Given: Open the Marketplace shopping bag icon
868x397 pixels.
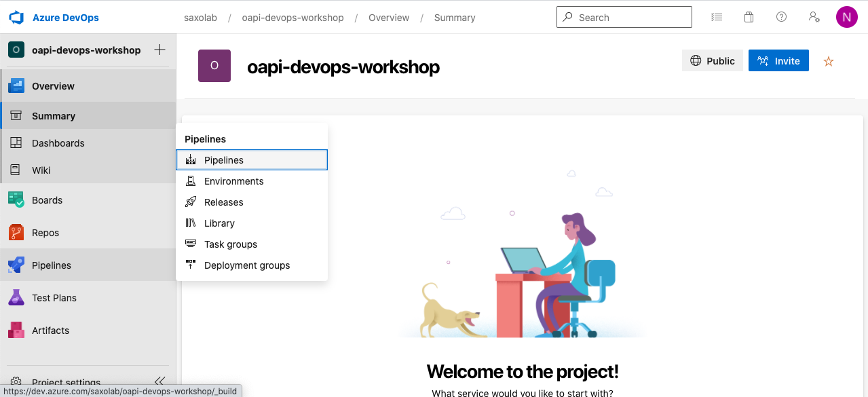Looking at the screenshot, I should click(x=749, y=17).
